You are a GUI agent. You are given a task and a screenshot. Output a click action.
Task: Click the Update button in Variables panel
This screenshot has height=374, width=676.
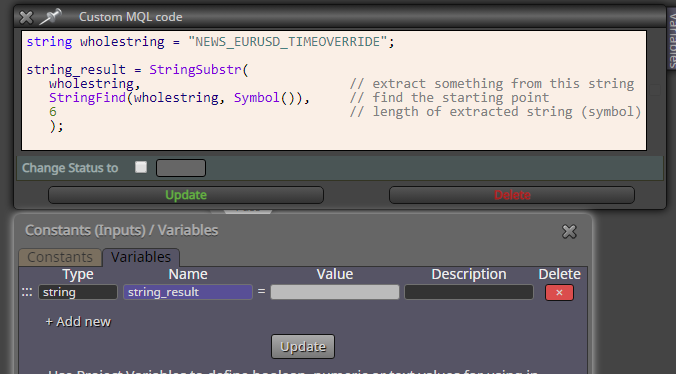click(x=303, y=346)
